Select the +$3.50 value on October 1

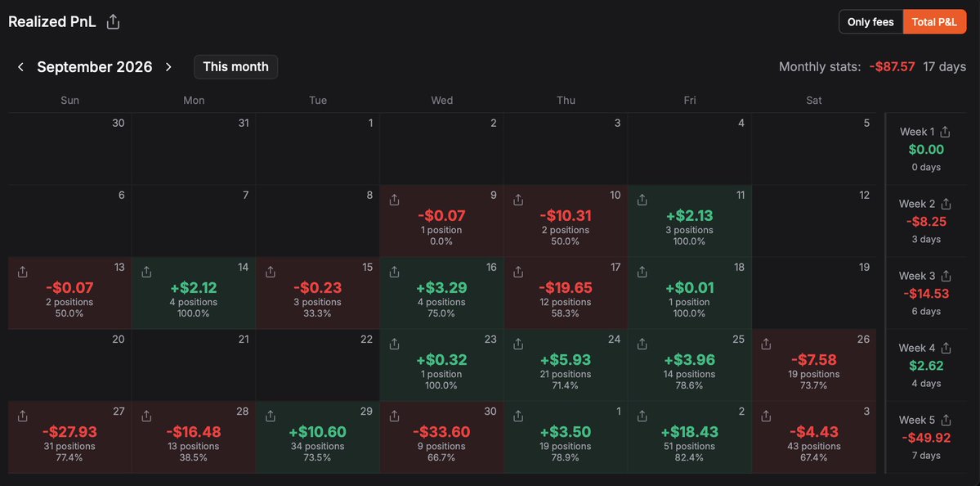click(x=566, y=432)
